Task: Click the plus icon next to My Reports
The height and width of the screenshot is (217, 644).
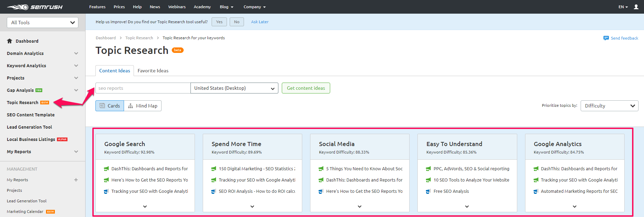Action: [x=76, y=180]
